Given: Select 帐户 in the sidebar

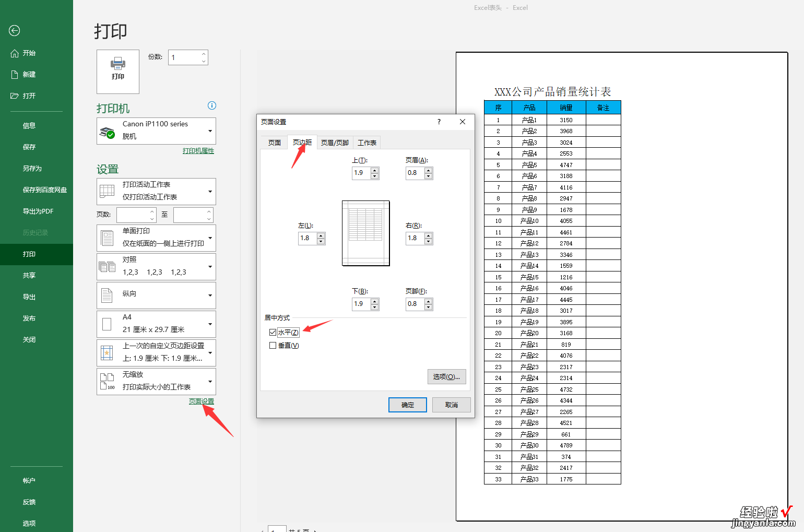Looking at the screenshot, I should coord(29,480).
